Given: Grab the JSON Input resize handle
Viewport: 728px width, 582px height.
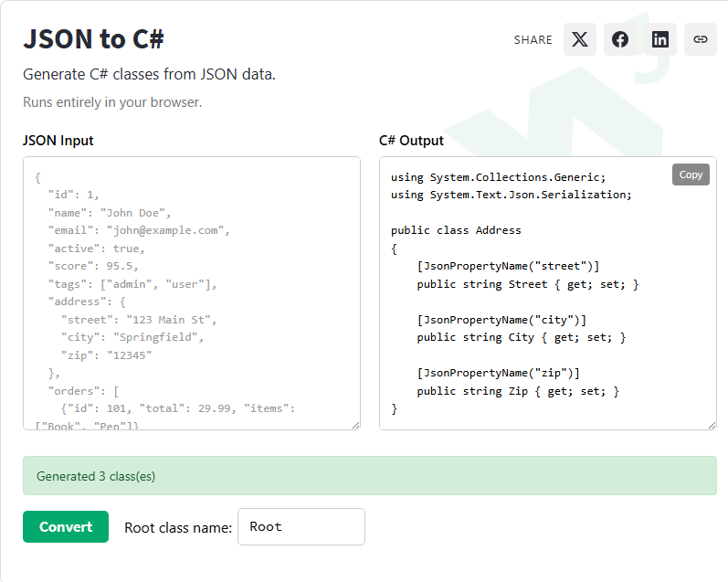Looking at the screenshot, I should 355,425.
